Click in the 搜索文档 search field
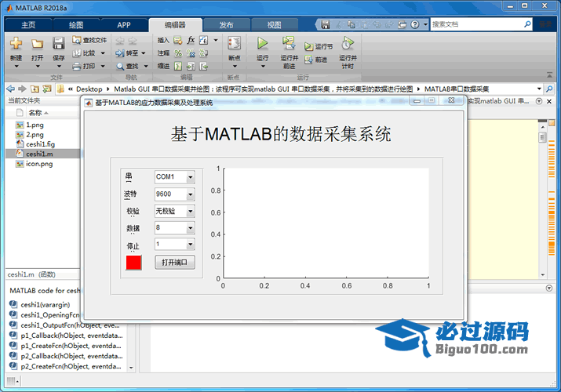561x392 pixels. tap(476, 24)
